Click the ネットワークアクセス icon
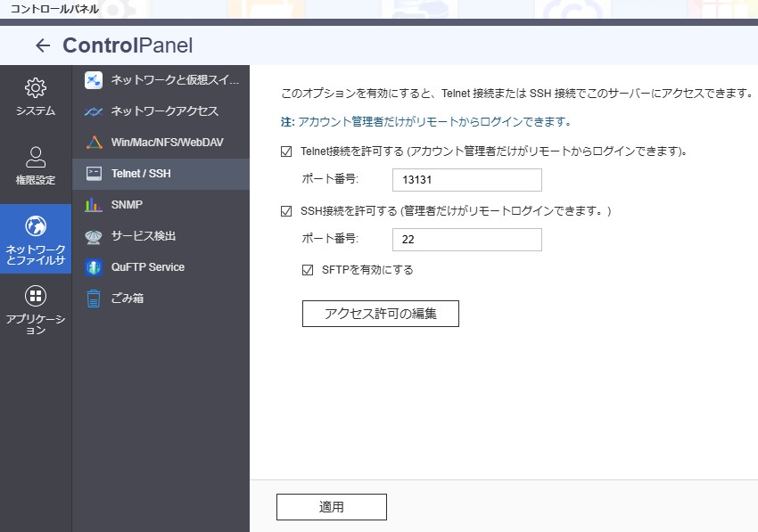The image size is (758, 532). coord(94,111)
